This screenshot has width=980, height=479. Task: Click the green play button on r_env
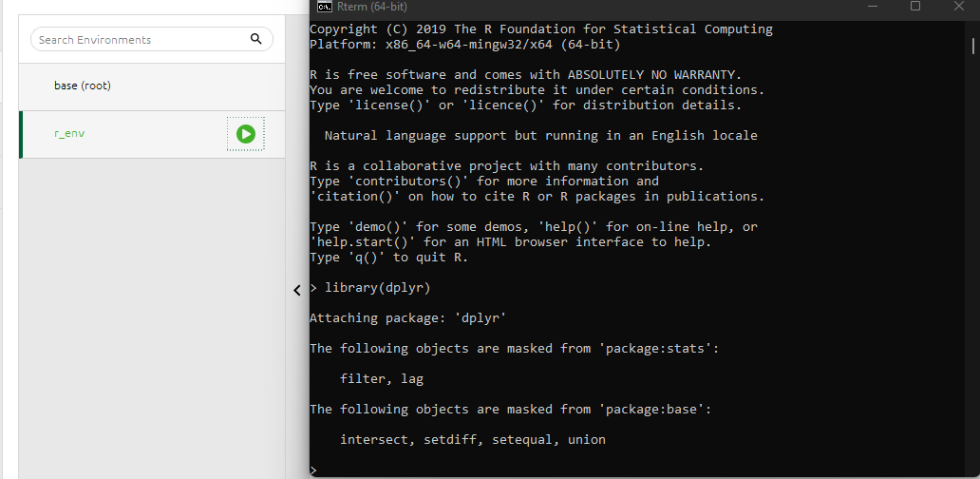point(245,134)
